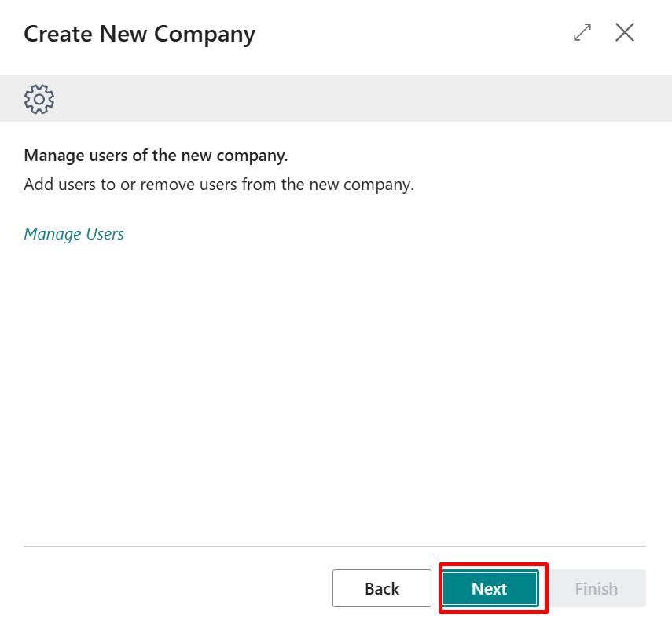Click the 'Add users to or remove users' description
This screenshot has width=672, height=633.
218,185
